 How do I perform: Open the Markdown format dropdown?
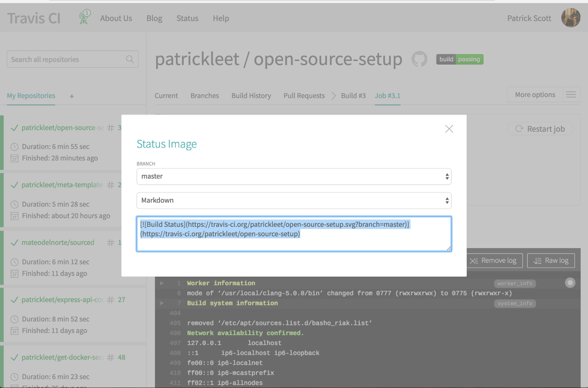click(294, 200)
